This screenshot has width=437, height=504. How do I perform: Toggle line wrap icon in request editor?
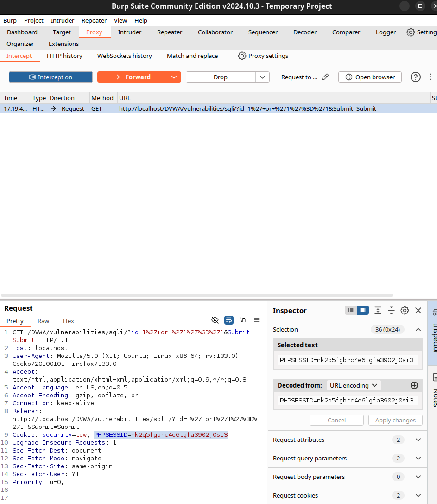point(229,320)
